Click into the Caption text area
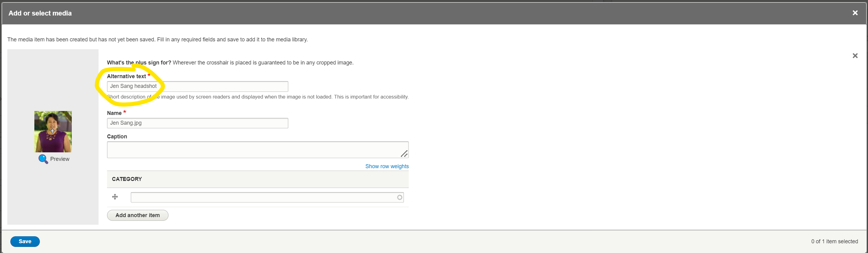The image size is (868, 253). [253, 150]
